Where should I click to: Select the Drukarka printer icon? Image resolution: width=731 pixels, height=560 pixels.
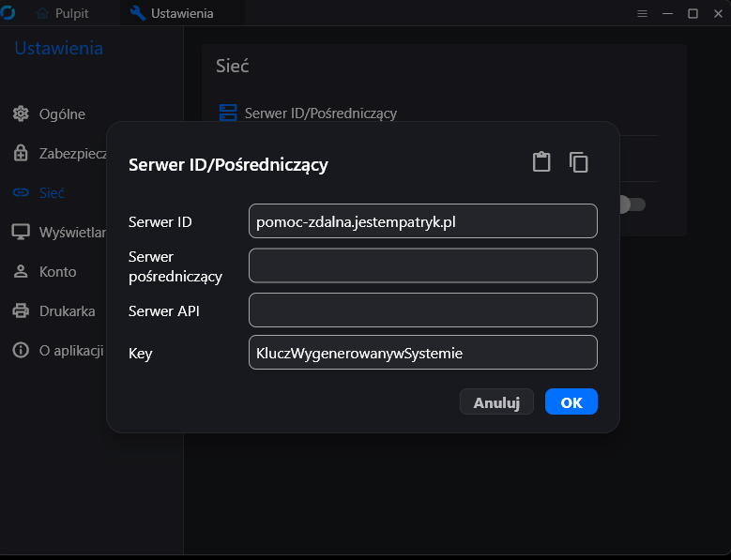point(21,311)
